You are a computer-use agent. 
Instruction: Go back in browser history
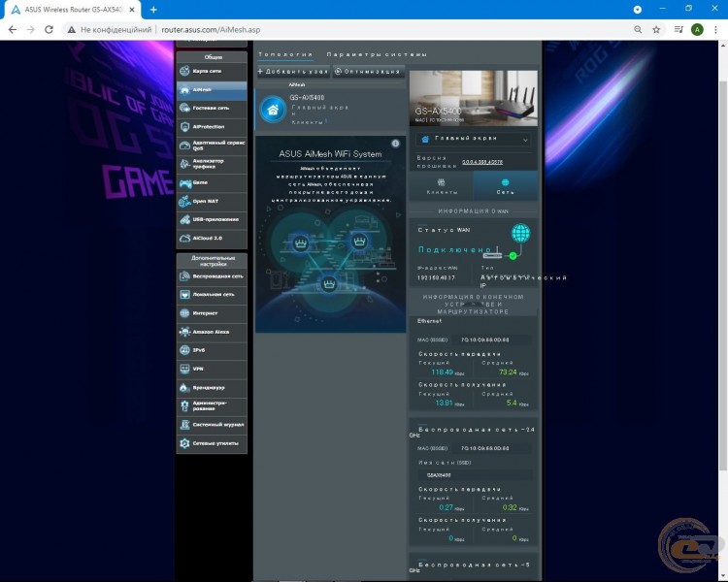coord(13,30)
